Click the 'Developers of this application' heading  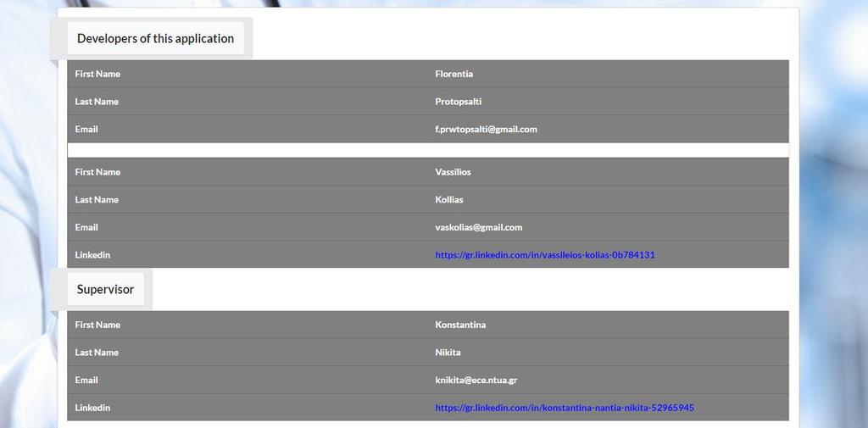pos(156,38)
